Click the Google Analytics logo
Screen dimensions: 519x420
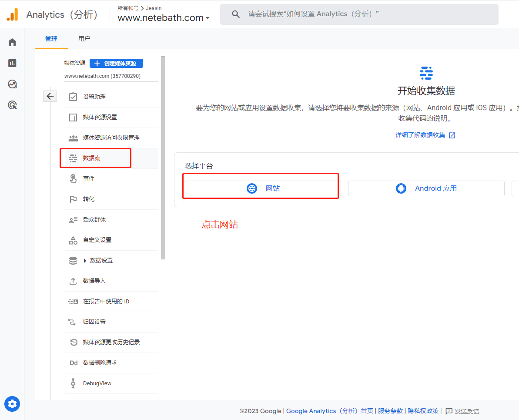(x=12, y=14)
